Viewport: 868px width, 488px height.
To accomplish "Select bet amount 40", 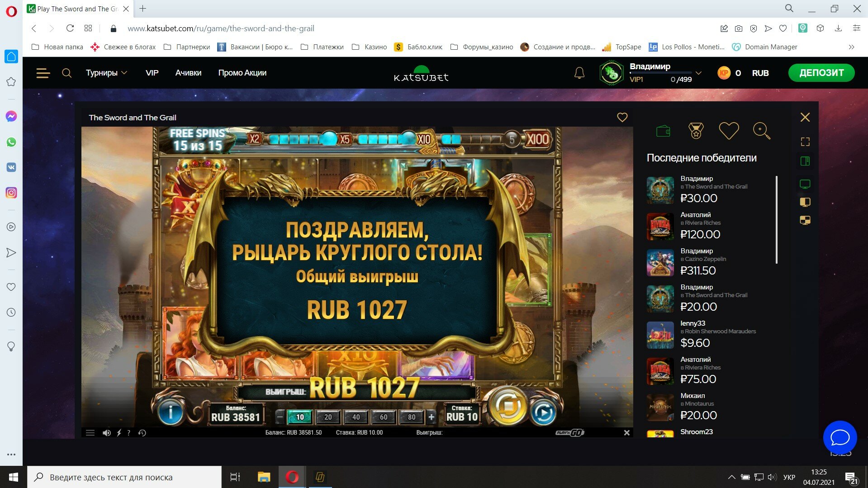I will (356, 417).
